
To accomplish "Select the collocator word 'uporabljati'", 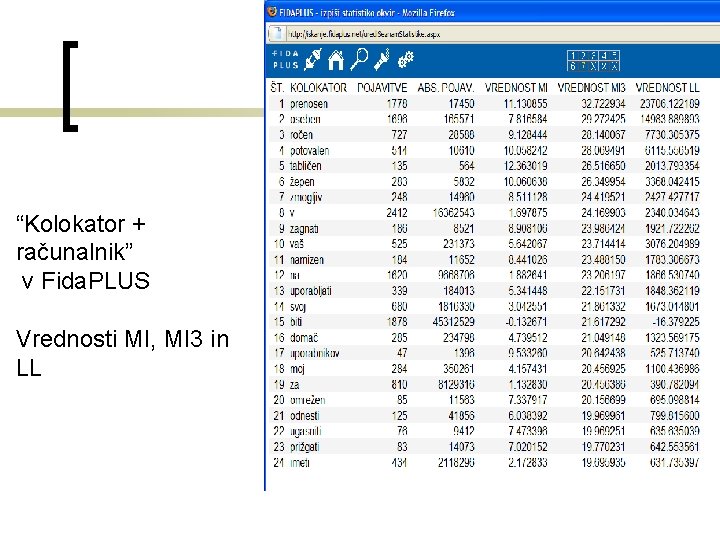I will 311,291.
